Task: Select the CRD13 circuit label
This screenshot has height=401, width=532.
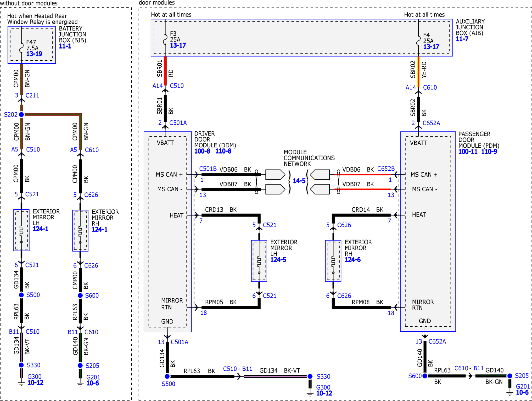Action: (x=214, y=210)
